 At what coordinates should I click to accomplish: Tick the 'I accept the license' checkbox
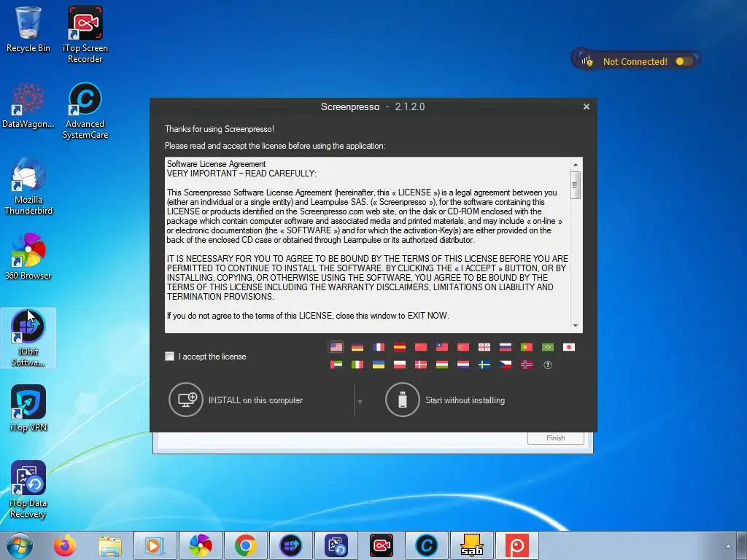169,356
